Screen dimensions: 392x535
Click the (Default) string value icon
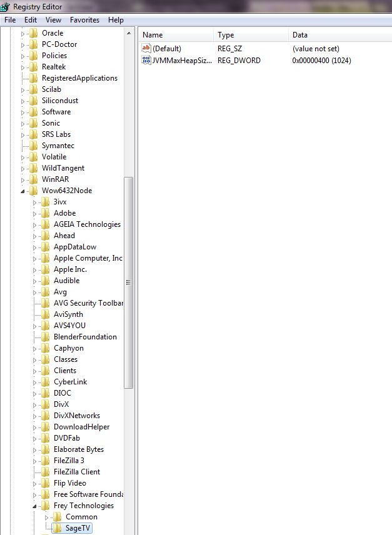click(146, 48)
